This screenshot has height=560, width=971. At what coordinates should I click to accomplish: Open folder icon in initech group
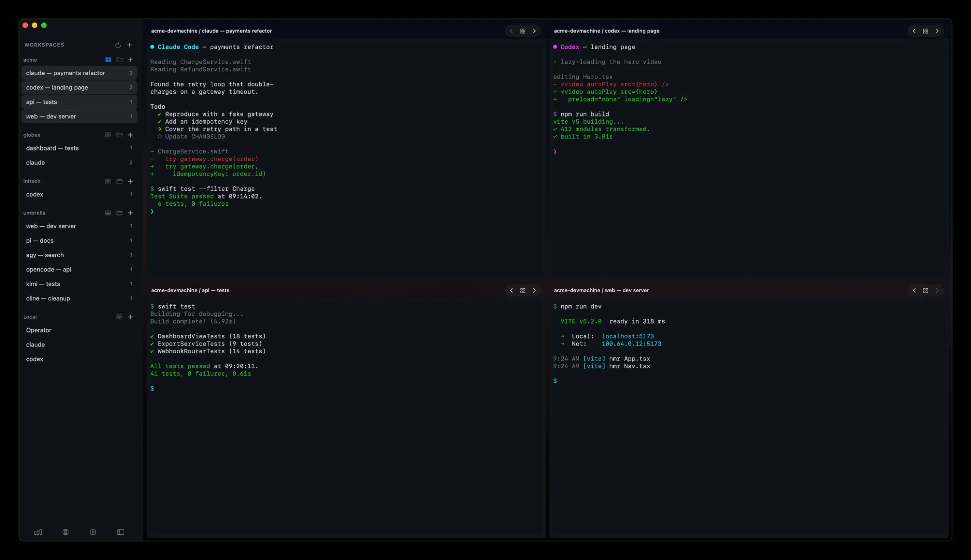tap(119, 181)
